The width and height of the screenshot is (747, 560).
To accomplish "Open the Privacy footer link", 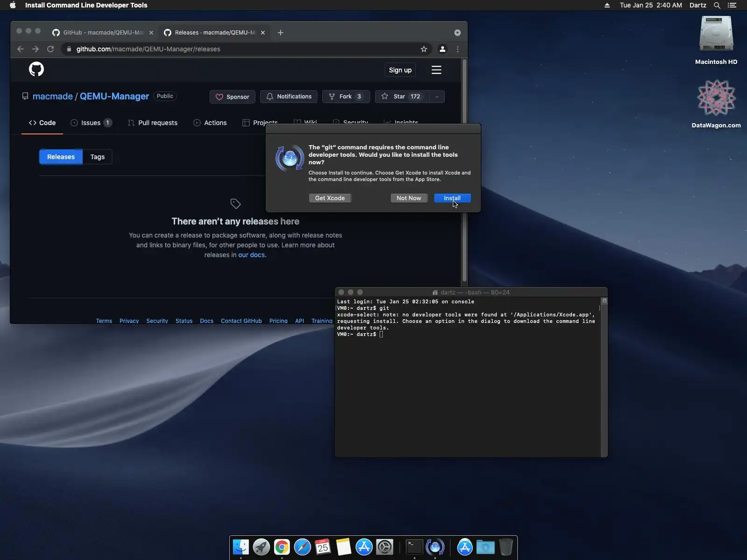I will [129, 321].
